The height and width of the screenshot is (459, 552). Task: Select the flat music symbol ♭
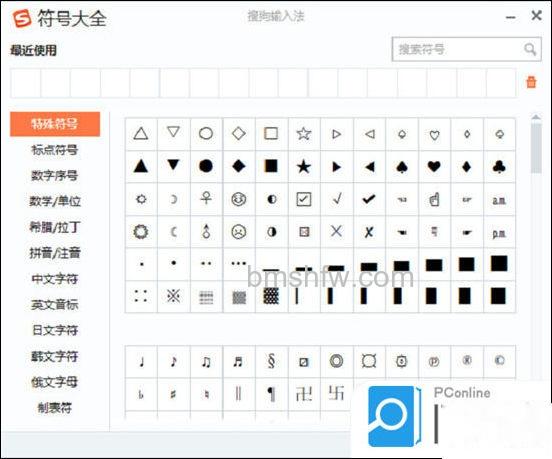[x=141, y=395]
